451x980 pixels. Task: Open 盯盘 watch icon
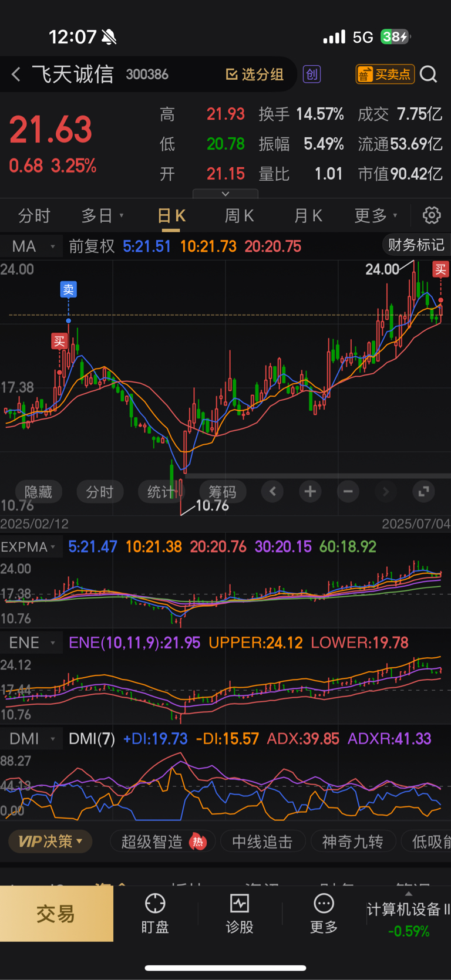(x=155, y=913)
